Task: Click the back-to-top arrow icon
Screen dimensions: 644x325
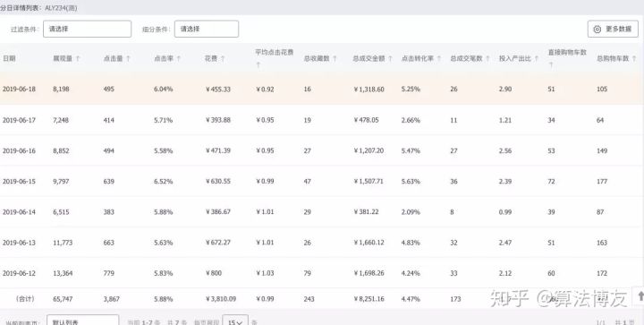Action: tap(640, 295)
